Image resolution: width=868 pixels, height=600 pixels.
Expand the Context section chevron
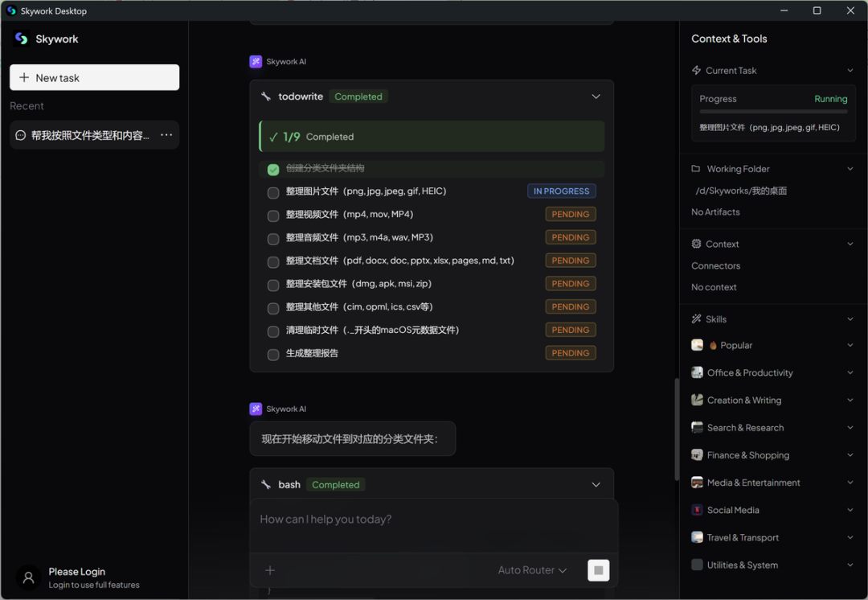pos(850,244)
